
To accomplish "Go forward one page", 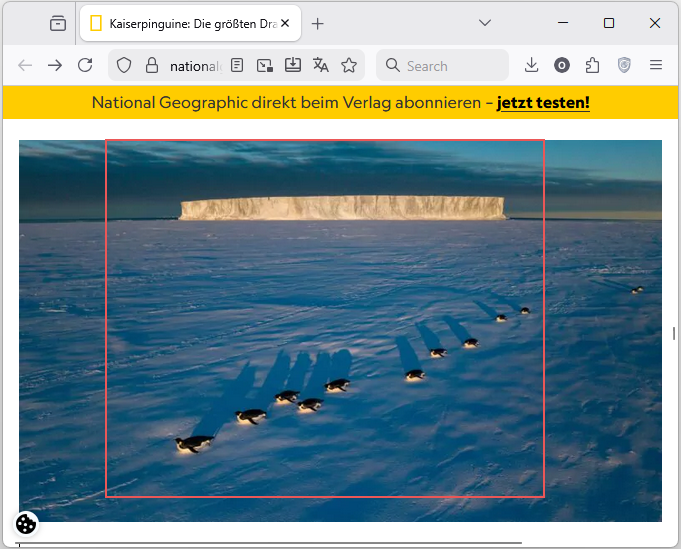I will [55, 65].
